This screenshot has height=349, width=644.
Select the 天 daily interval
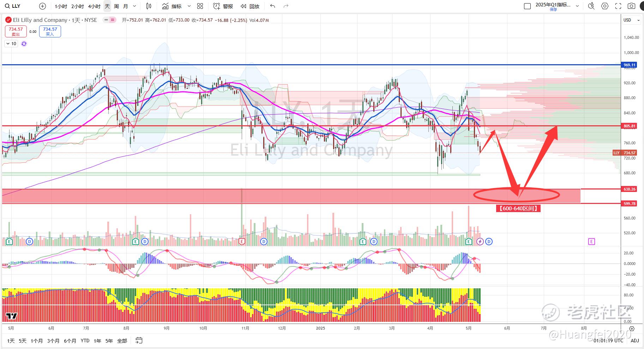(x=107, y=6)
